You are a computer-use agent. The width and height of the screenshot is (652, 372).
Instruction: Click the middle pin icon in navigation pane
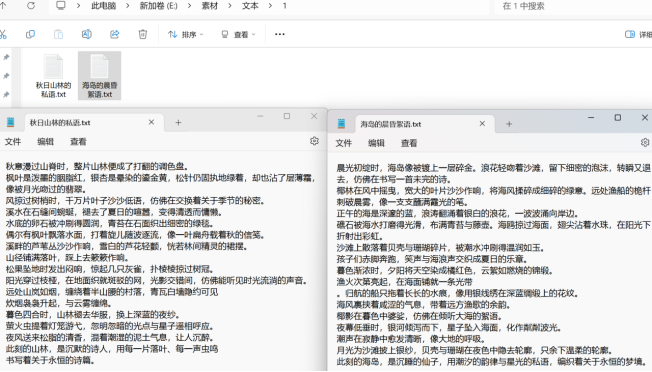[x=6, y=76]
